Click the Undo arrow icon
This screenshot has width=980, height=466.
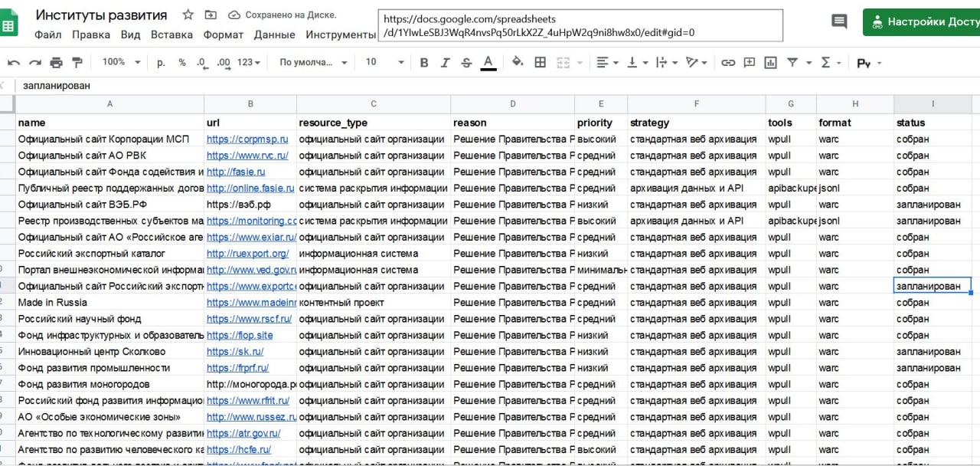pyautogui.click(x=14, y=62)
